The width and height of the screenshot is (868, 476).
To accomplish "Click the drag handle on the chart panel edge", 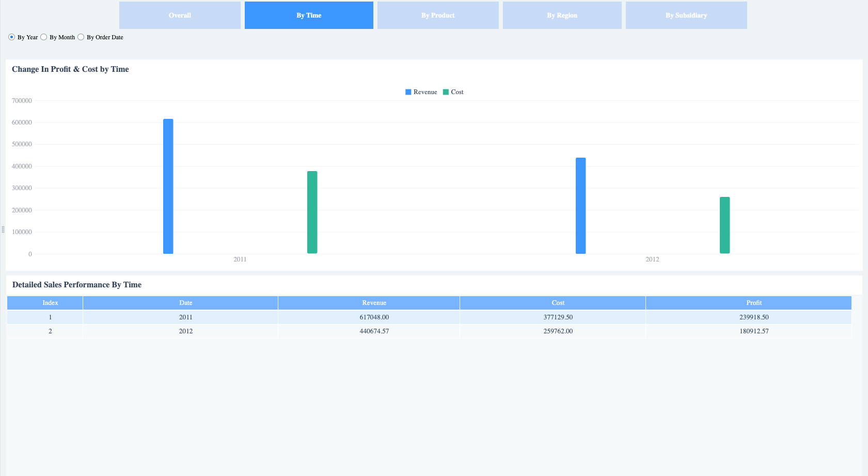I will click(2, 229).
